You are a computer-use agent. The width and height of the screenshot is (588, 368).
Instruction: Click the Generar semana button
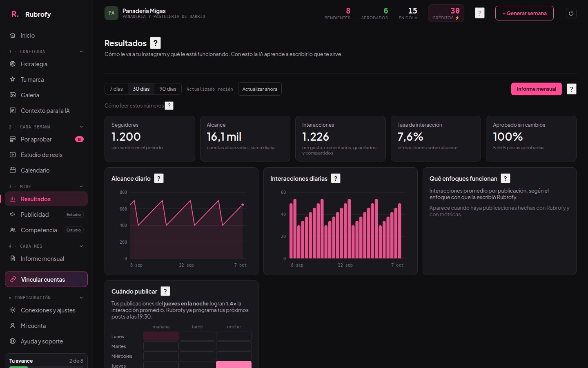(524, 13)
